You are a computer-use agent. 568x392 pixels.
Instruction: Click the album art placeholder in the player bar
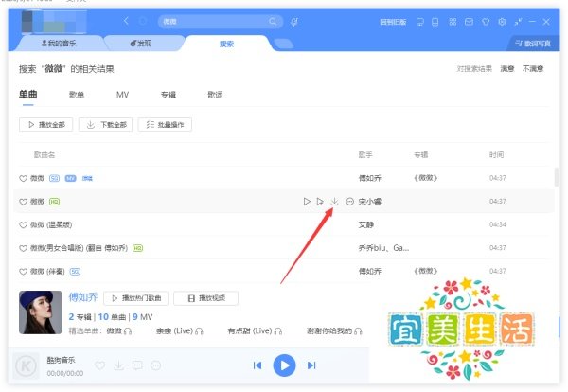26,365
